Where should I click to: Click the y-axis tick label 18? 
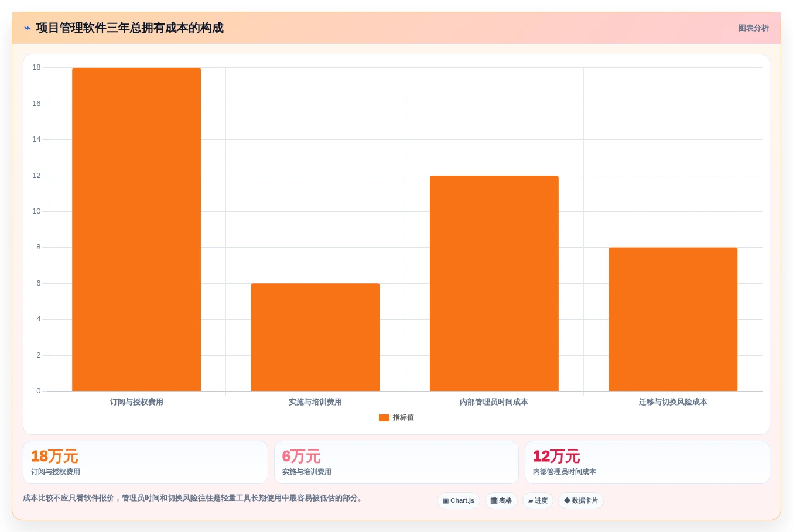coord(36,67)
